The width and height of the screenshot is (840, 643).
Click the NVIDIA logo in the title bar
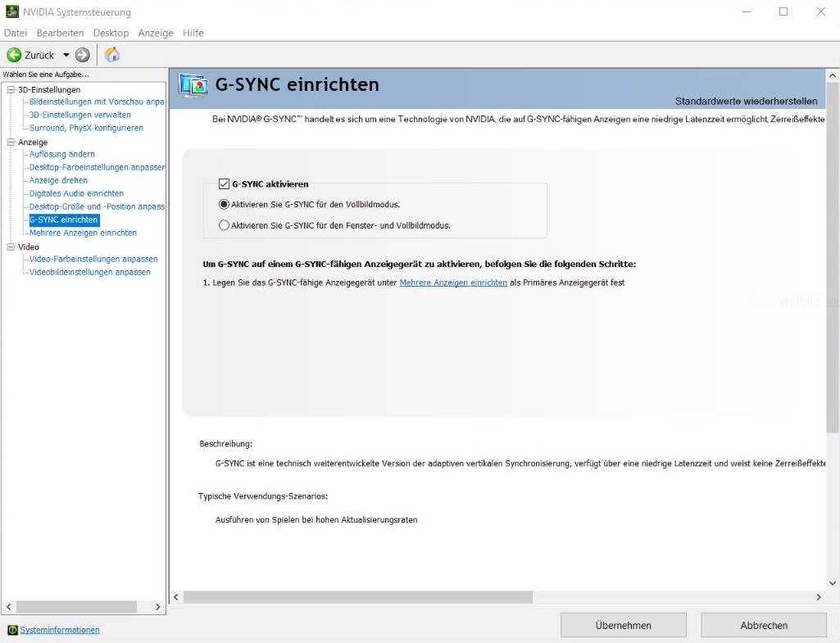[11, 11]
